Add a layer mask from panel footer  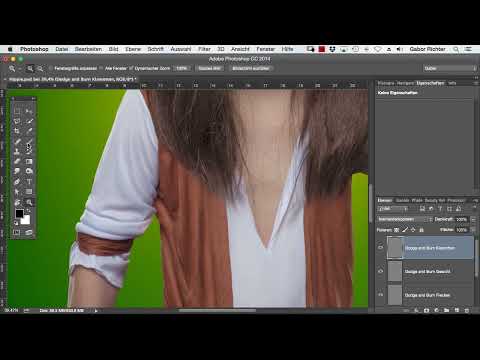click(x=426, y=310)
